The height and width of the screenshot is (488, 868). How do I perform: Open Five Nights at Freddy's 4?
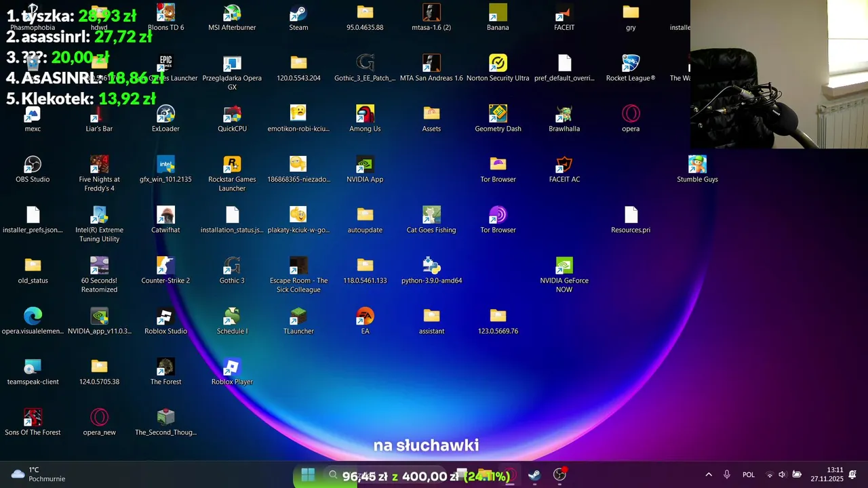99,174
